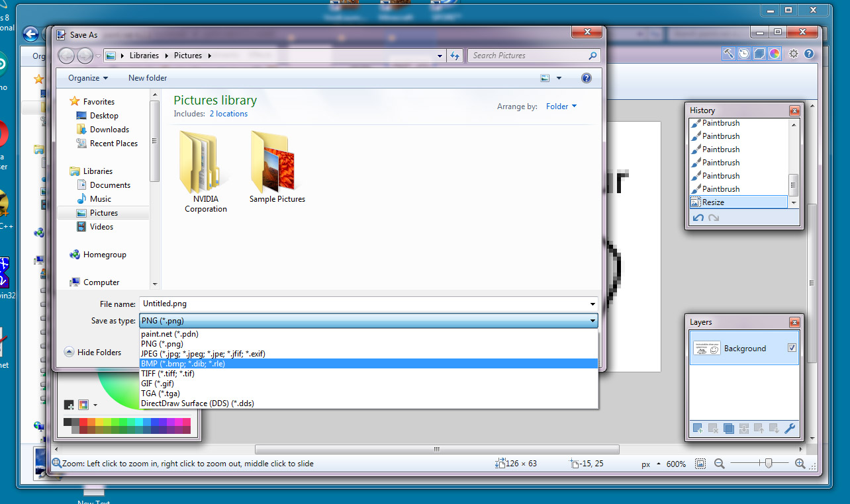Click the search magnifier in Search Pictures box
This screenshot has height=504, width=850.
[x=592, y=56]
